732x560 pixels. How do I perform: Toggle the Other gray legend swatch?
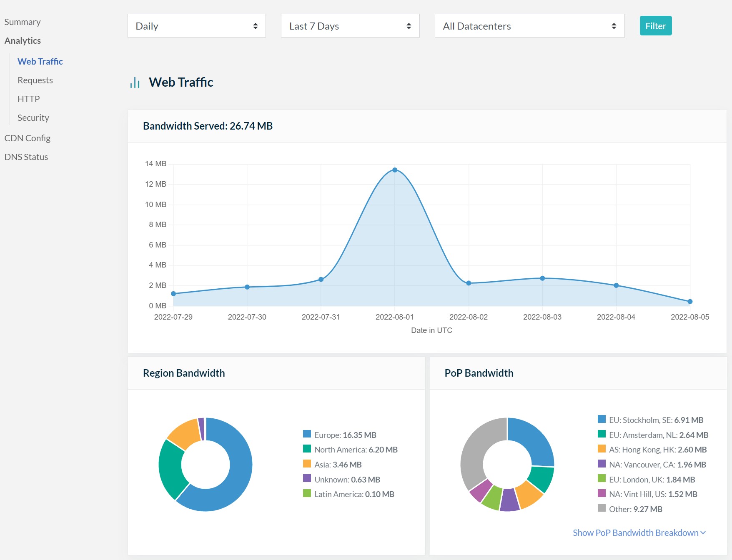601,508
